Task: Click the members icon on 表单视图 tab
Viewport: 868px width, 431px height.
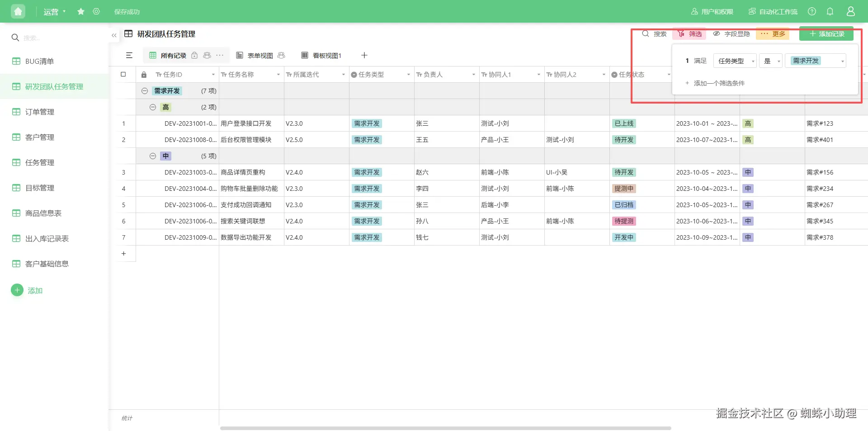Action: (281, 55)
